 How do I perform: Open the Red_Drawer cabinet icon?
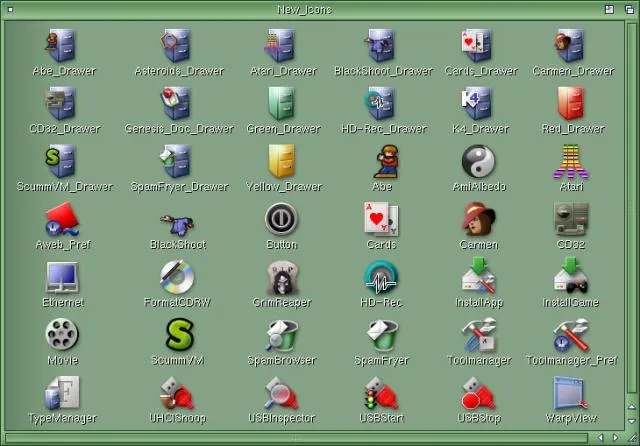pyautogui.click(x=571, y=103)
